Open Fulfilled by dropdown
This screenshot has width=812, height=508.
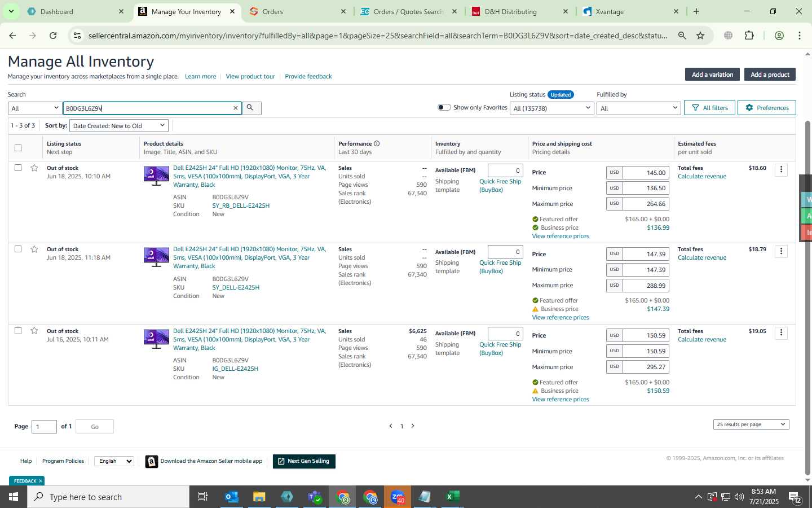click(x=639, y=108)
